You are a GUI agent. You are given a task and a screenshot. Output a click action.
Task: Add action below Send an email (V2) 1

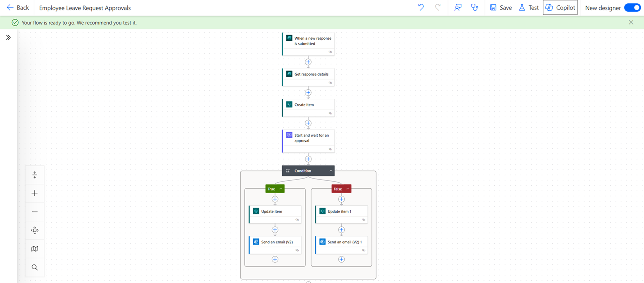click(341, 259)
